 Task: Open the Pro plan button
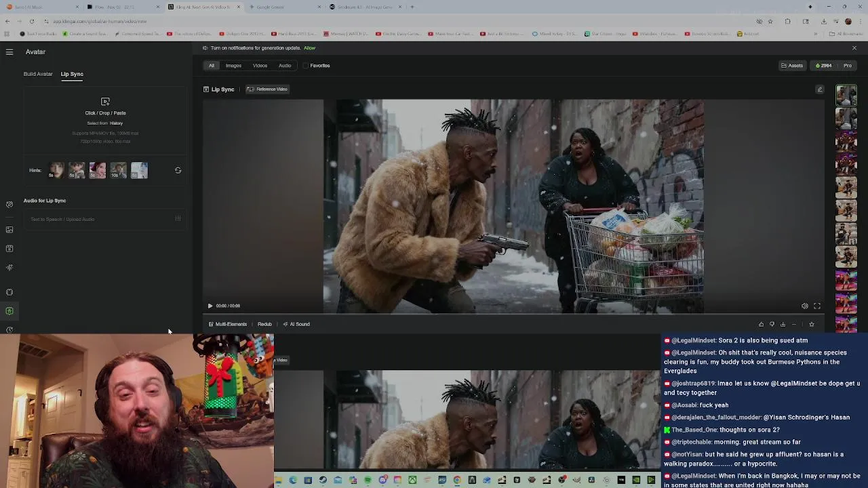pos(847,66)
